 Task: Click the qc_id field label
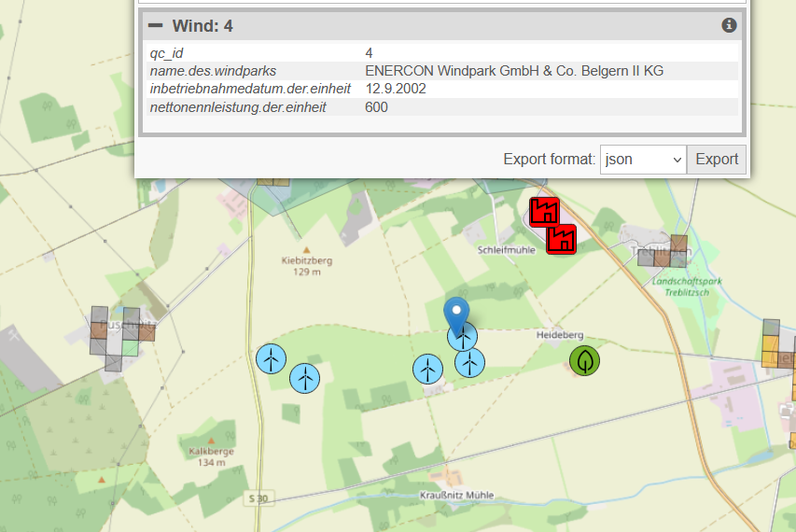click(x=166, y=53)
